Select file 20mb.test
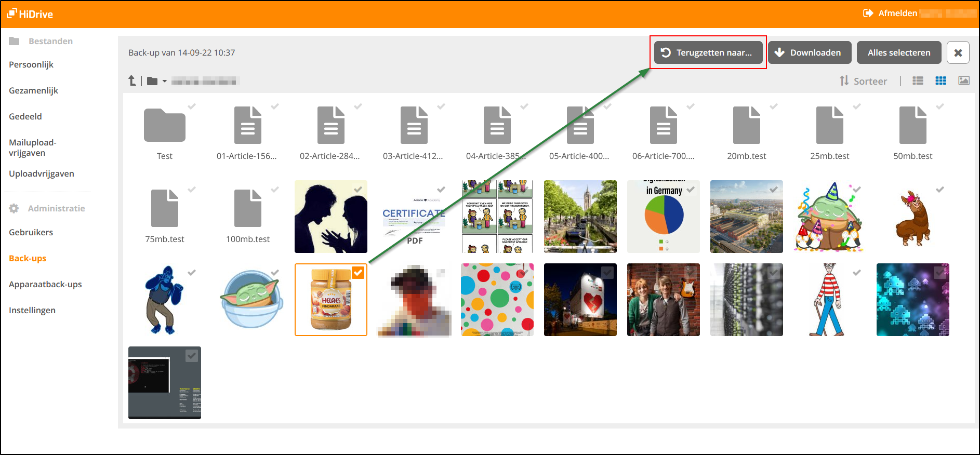The width and height of the screenshot is (980, 455). (747, 125)
